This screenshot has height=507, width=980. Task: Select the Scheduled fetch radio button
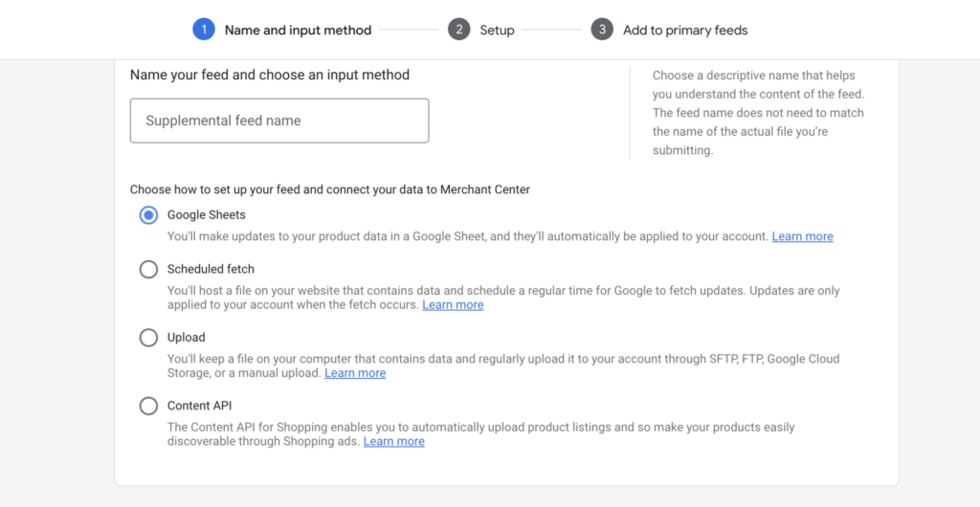pyautogui.click(x=148, y=270)
